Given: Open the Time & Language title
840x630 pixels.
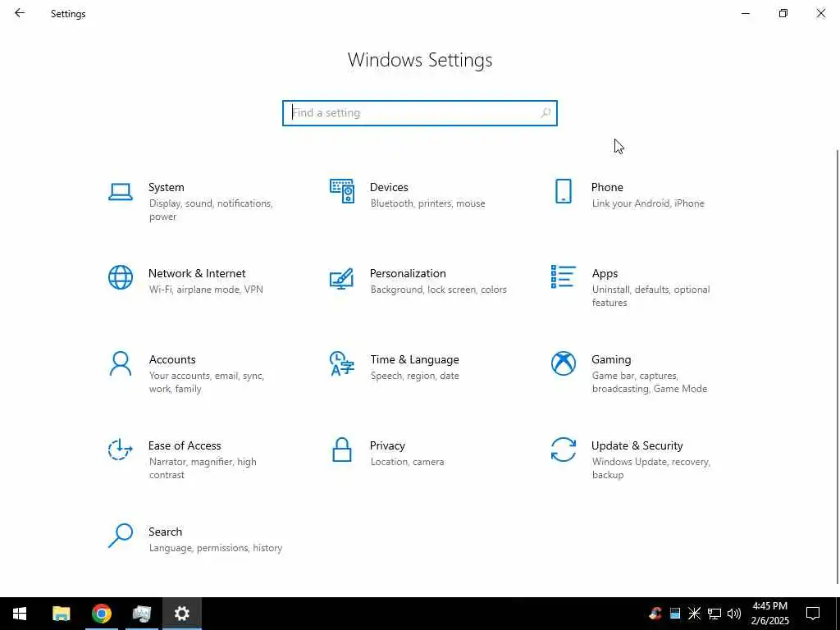Looking at the screenshot, I should point(414,359).
